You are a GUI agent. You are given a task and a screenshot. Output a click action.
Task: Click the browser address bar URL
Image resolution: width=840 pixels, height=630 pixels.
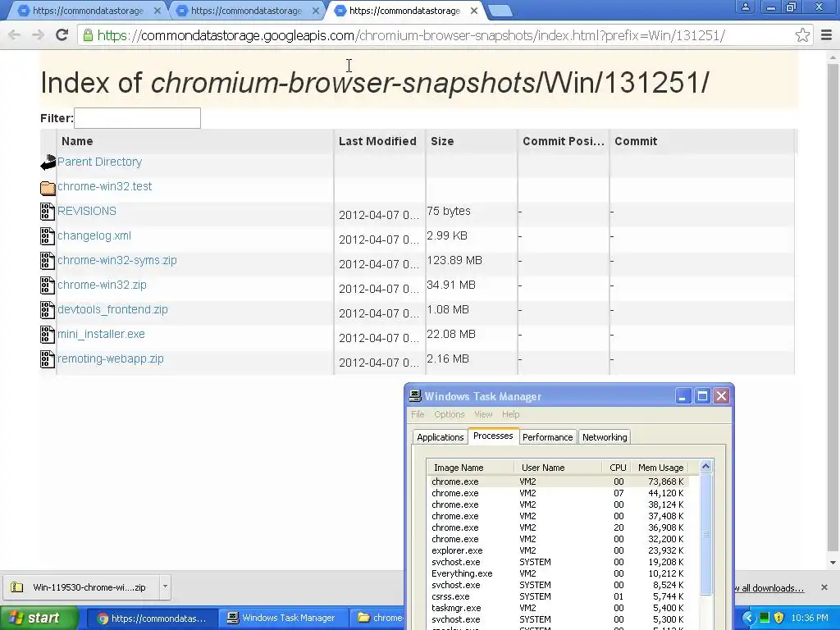coord(412,35)
